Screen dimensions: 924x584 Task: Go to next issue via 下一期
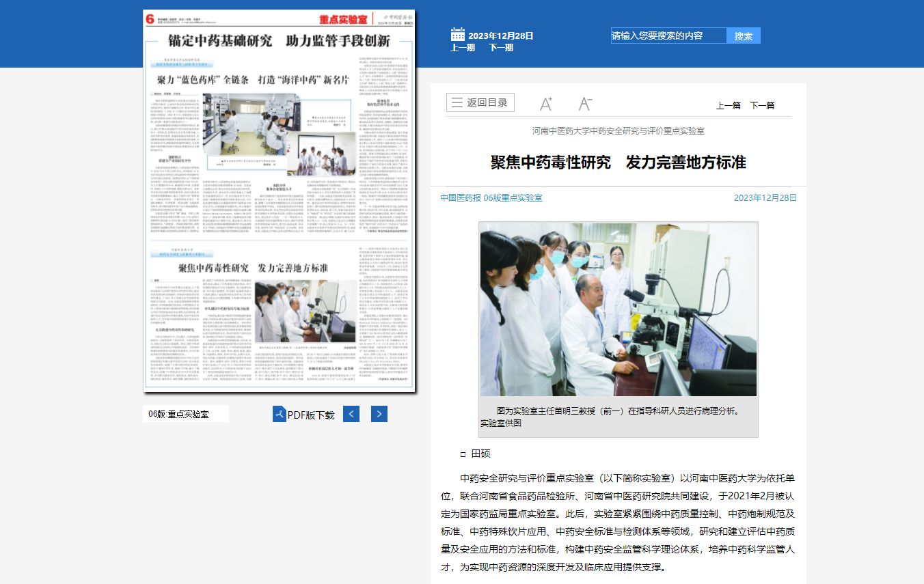click(501, 48)
